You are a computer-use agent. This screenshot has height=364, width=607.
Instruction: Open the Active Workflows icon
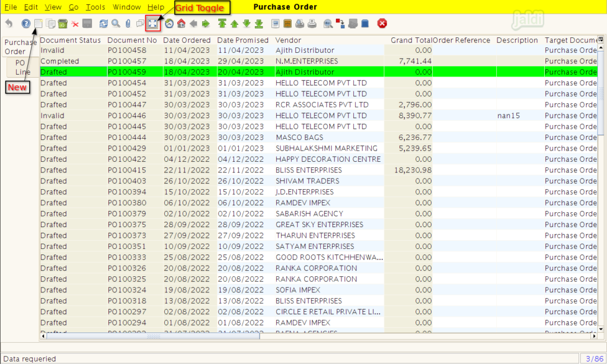click(x=340, y=24)
